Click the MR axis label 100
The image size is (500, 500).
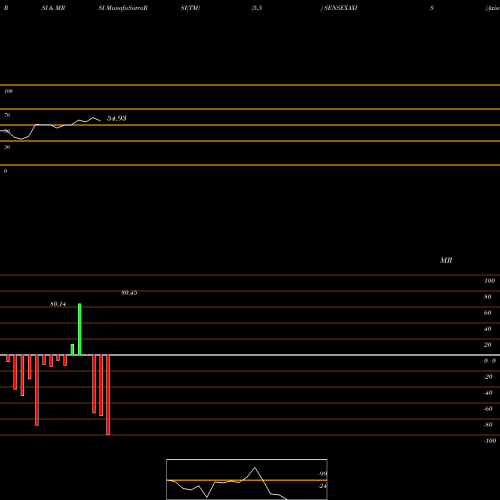tap(489, 281)
